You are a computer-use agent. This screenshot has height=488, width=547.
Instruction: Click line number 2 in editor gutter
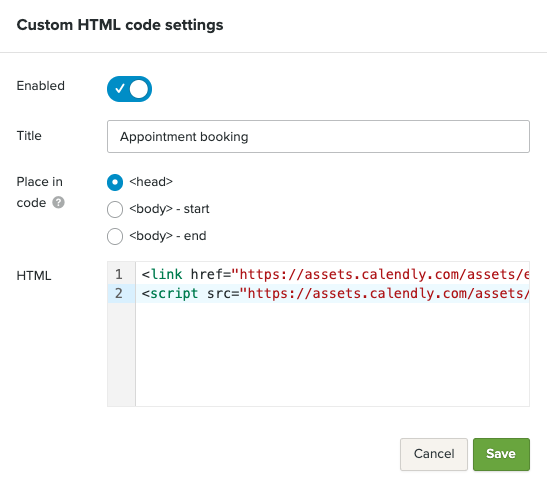[119, 293]
